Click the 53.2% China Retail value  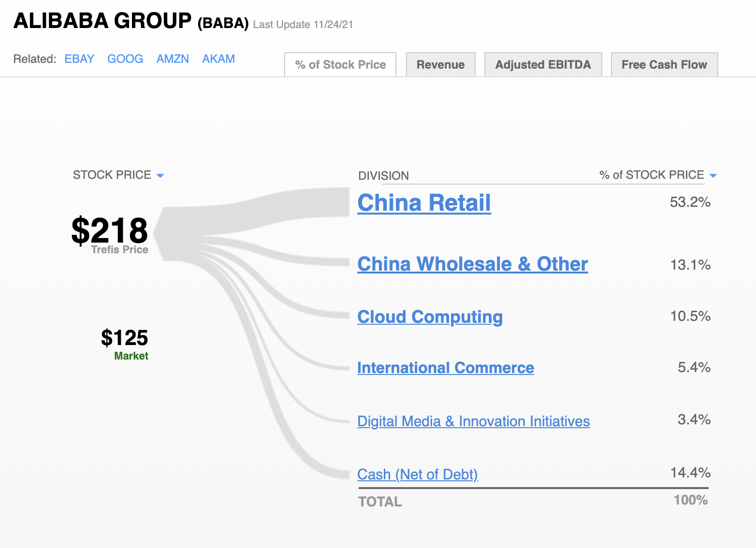pos(690,202)
